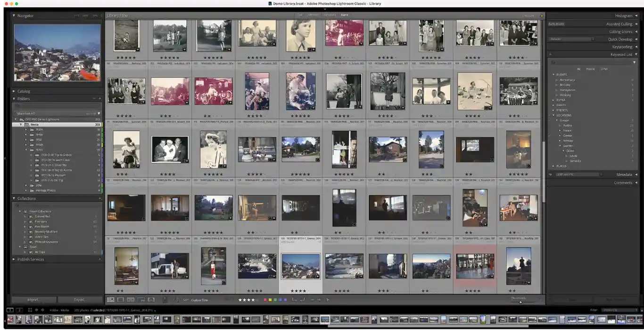The height and width of the screenshot is (330, 644).
Task: Open People view from toolbar
Action: point(151,300)
